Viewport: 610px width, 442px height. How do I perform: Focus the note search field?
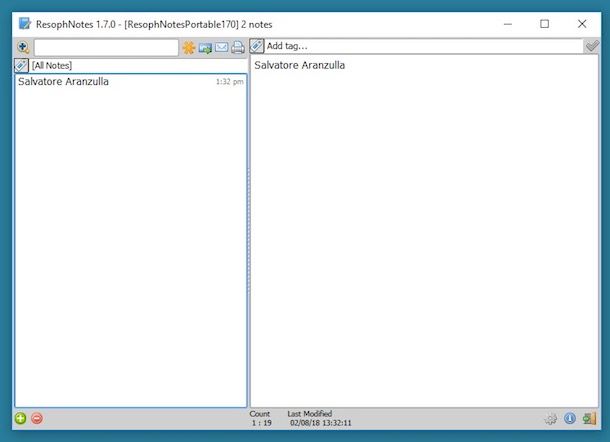[x=106, y=47]
